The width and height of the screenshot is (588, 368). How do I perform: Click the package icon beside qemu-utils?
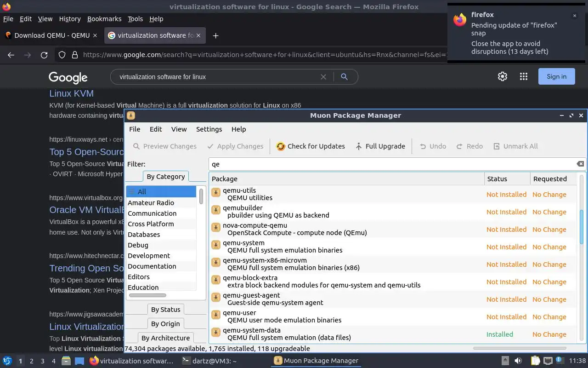tap(216, 192)
